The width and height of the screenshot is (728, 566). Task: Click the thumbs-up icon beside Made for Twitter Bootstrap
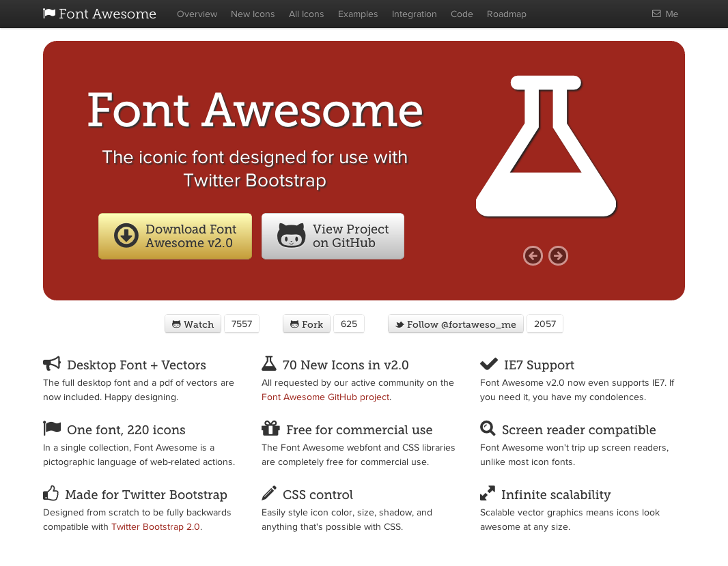[51, 493]
